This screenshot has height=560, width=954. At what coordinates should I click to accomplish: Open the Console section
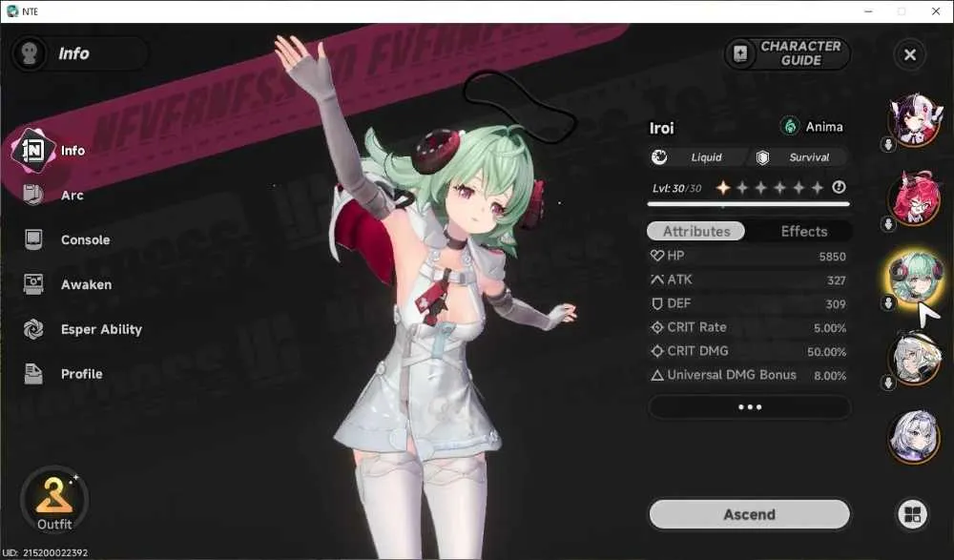tap(67, 239)
